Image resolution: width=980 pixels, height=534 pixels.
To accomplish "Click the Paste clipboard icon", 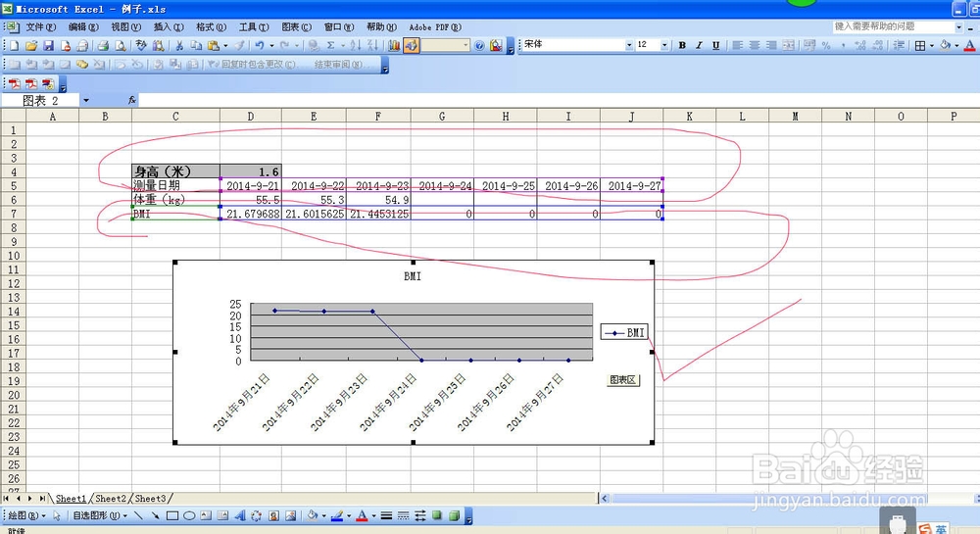I will (214, 46).
